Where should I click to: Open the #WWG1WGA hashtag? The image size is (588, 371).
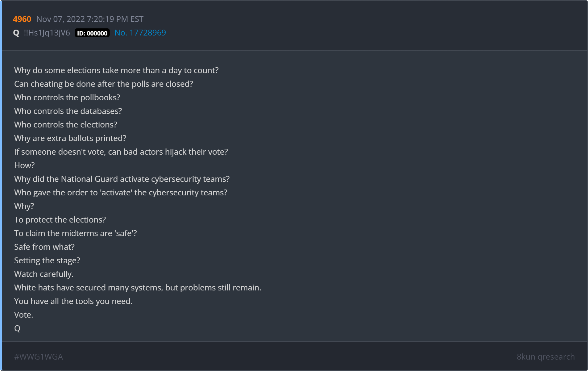click(x=39, y=357)
